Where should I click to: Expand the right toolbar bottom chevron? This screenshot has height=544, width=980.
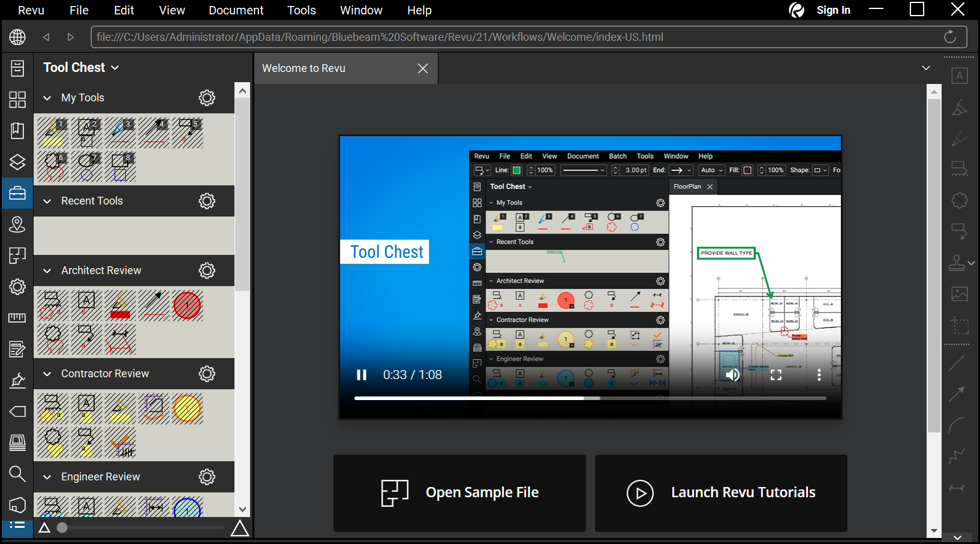(957, 538)
